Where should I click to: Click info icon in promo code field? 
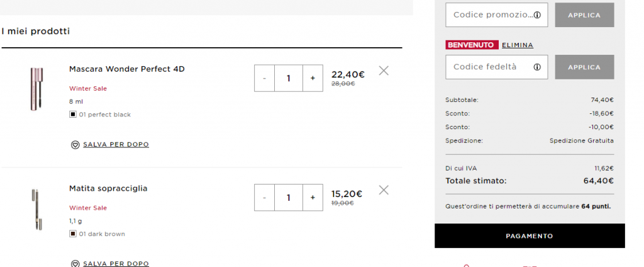click(537, 15)
